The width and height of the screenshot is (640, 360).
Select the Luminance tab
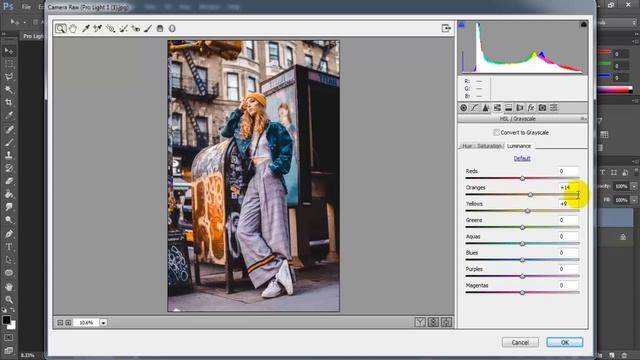[519, 146]
